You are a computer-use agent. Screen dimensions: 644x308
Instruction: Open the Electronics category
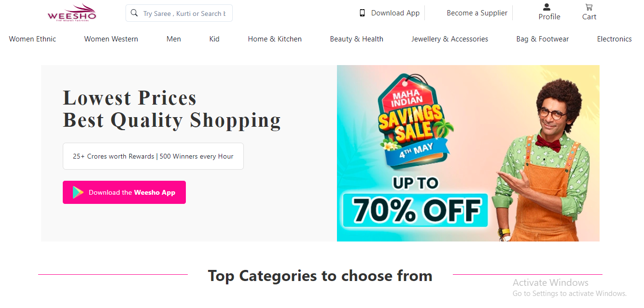614,39
